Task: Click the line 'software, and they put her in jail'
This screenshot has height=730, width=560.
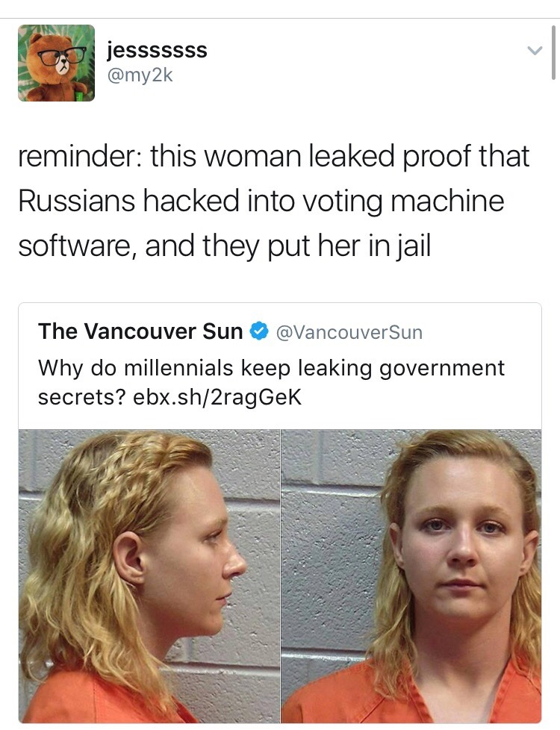Action: 225,246
